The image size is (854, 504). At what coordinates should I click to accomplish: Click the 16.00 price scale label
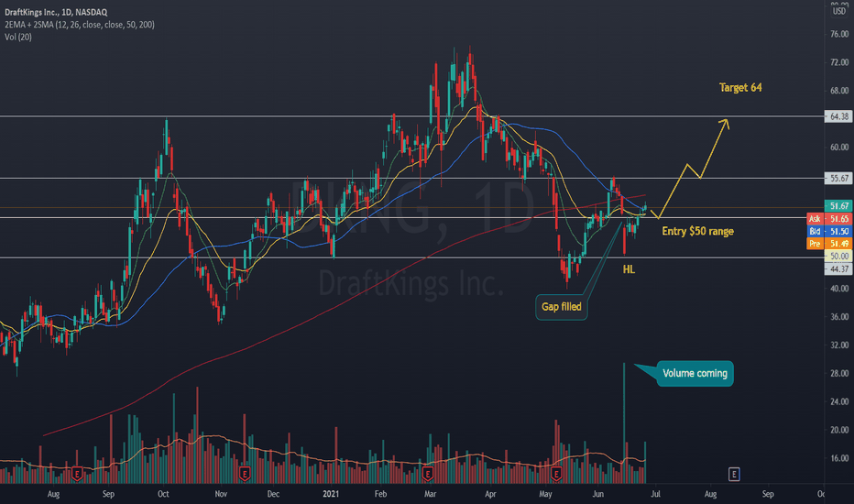coord(839,458)
